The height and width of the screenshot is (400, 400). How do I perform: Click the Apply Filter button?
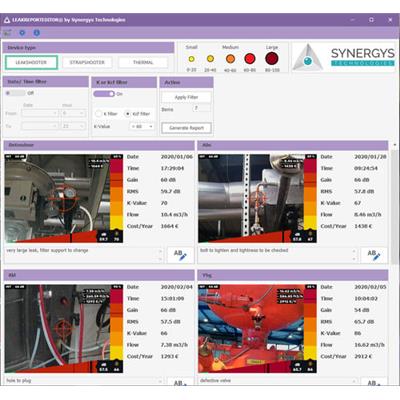(x=186, y=97)
